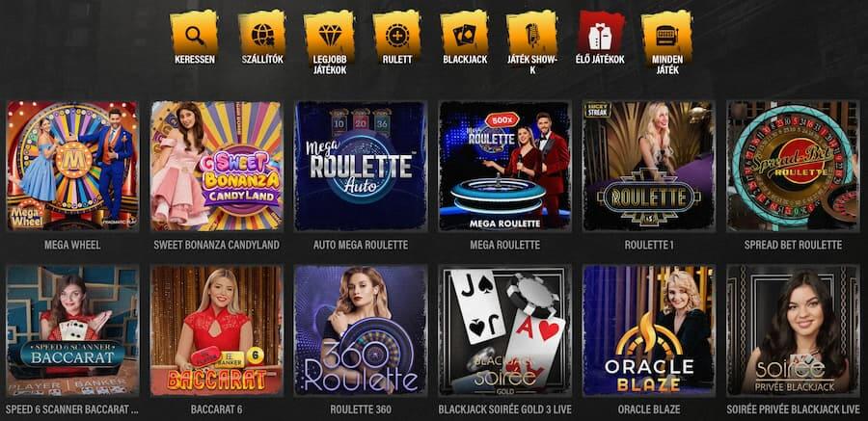Click Soirée Privée Blackjack Live title text
Screen dimensions: 868x421
[793, 410]
